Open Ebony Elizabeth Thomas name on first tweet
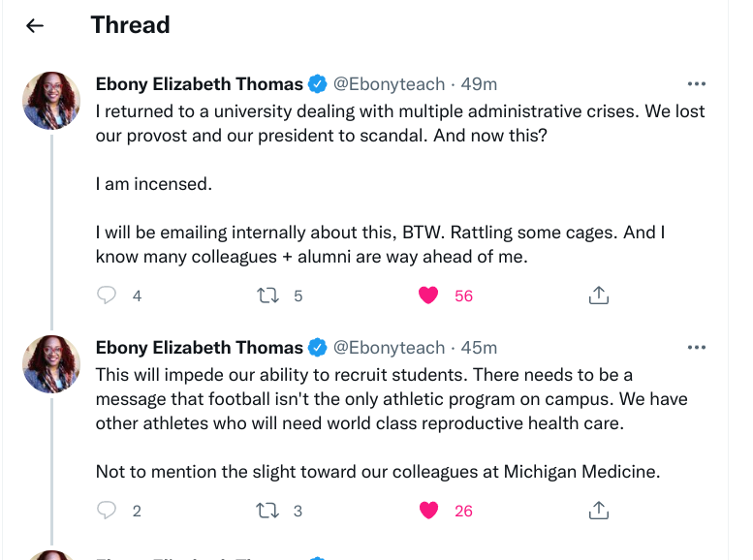Viewport: 753px width, 560px height. coord(199,84)
